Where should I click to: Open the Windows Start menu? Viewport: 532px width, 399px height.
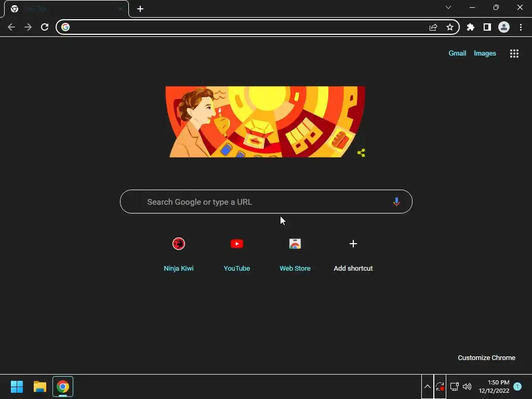[17, 387]
